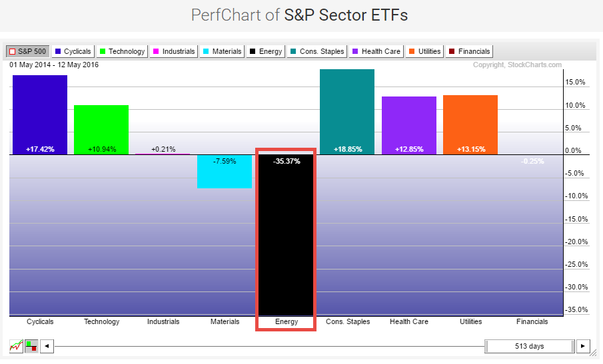Toggle Materials sector legend button

(x=222, y=51)
